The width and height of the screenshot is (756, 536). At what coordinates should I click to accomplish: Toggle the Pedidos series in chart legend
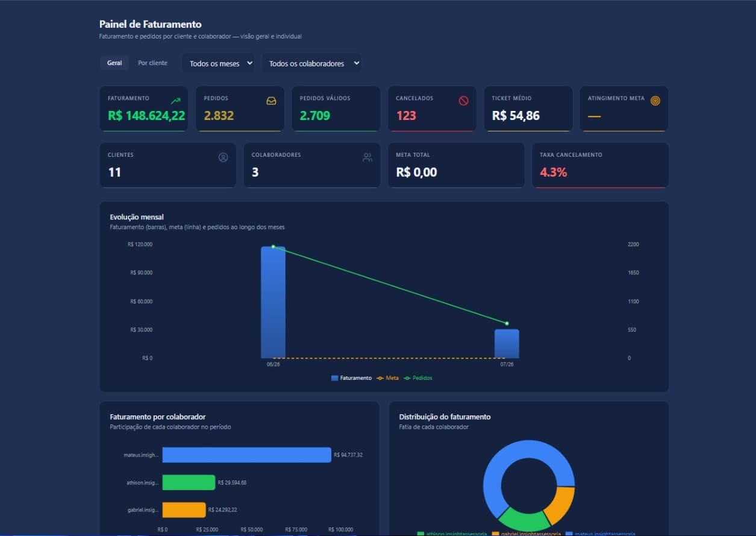[418, 378]
